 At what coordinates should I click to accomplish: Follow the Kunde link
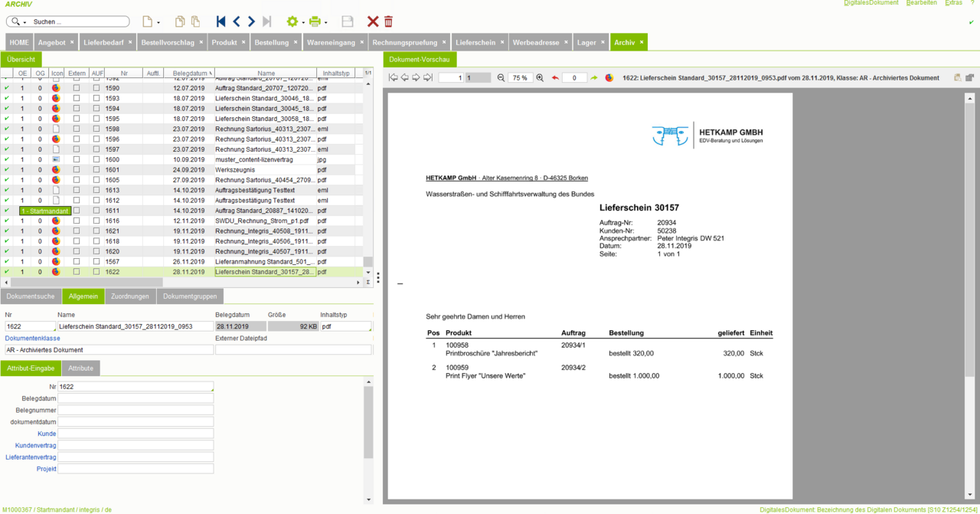pyautogui.click(x=47, y=434)
